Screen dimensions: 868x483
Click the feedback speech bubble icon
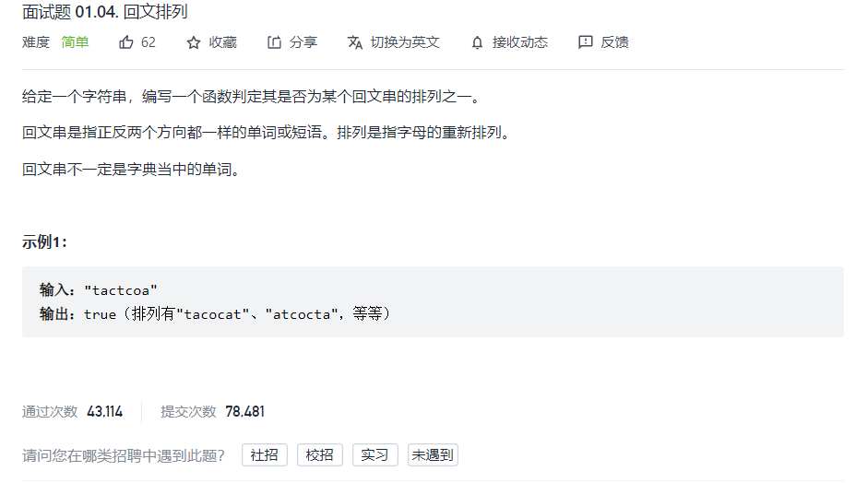[585, 42]
